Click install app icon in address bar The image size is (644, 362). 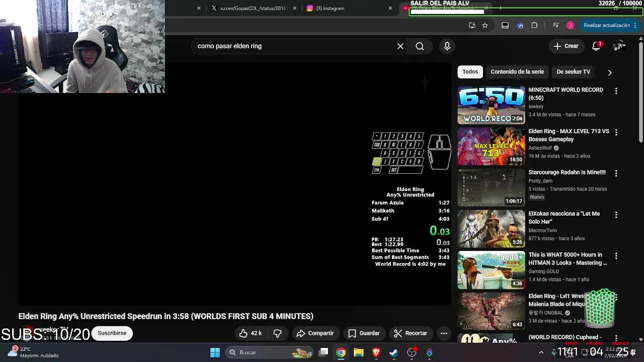tap(472, 26)
